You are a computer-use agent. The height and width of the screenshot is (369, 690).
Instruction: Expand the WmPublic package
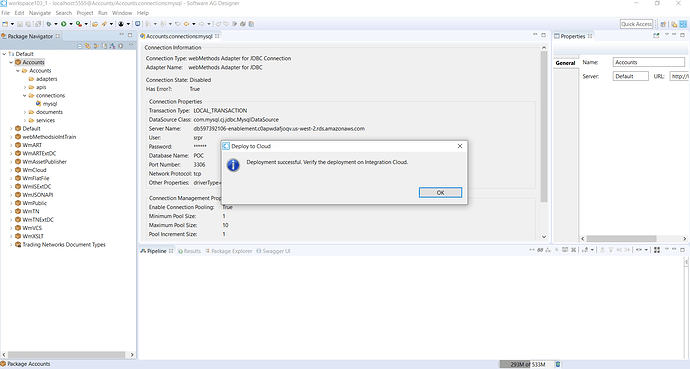click(11, 203)
